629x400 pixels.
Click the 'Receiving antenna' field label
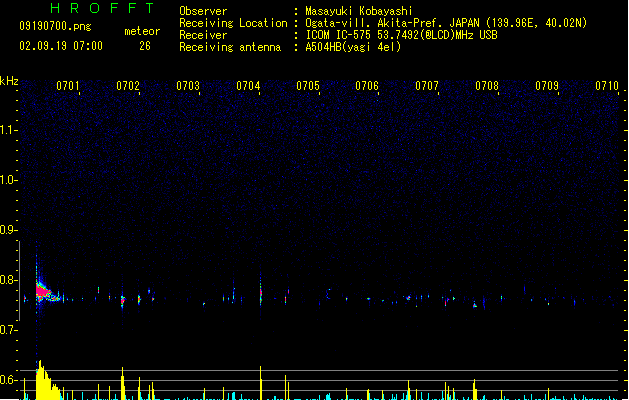click(230, 47)
